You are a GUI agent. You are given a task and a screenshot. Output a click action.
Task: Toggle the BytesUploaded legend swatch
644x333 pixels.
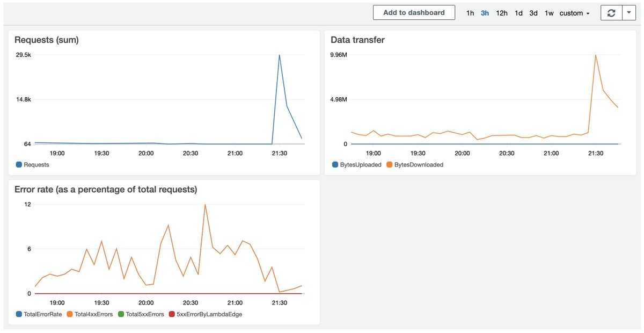click(335, 165)
